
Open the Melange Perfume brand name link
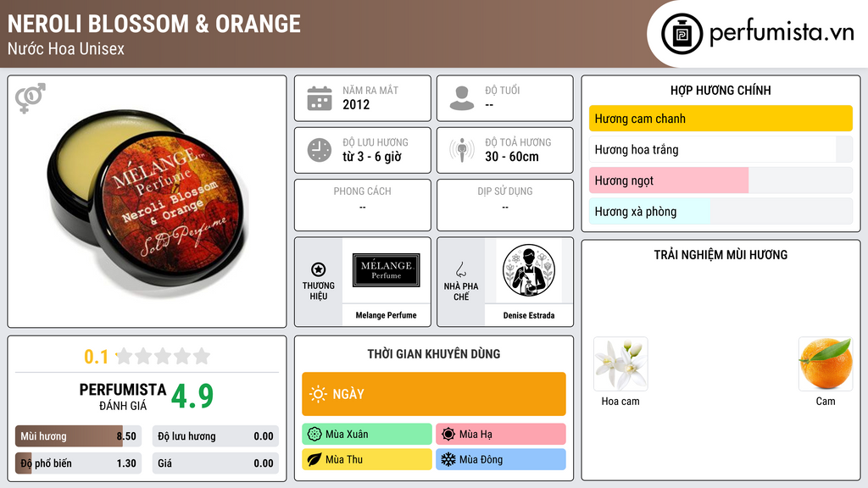tap(387, 315)
